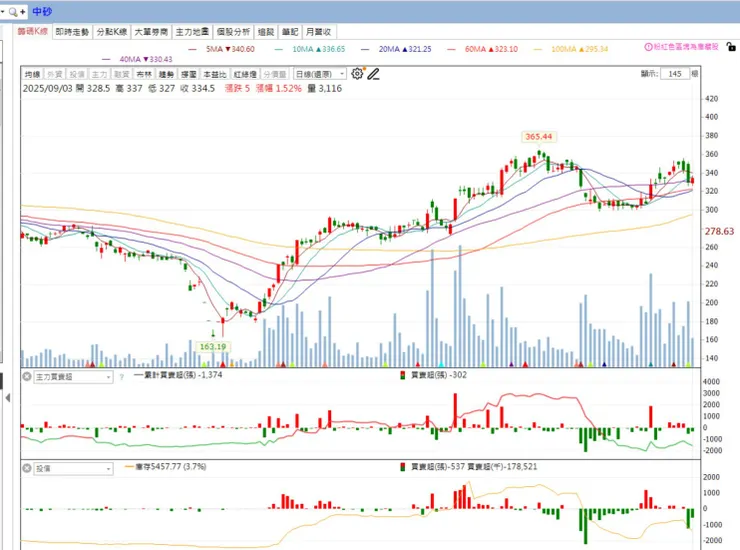This screenshot has height=550, width=740.
Task: Open the 主力地圖 tab
Action: point(192,32)
